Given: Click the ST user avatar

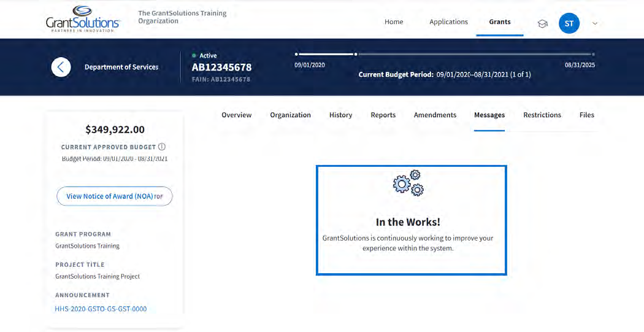Looking at the screenshot, I should click(x=569, y=24).
